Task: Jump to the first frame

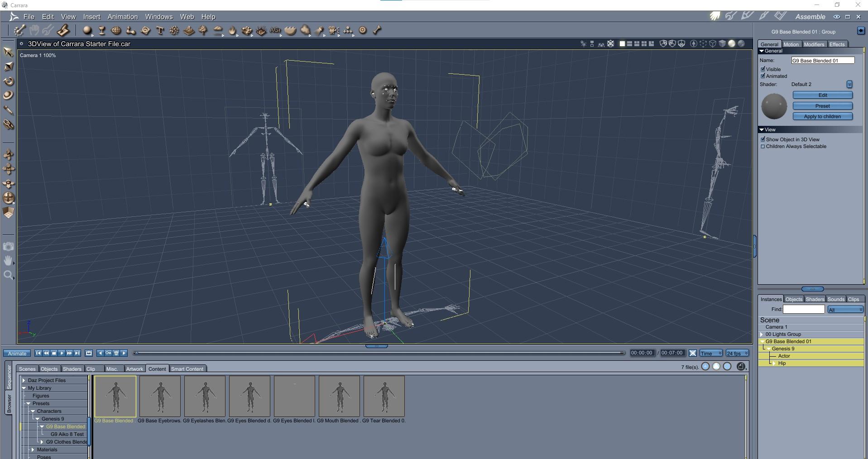Action: click(38, 353)
